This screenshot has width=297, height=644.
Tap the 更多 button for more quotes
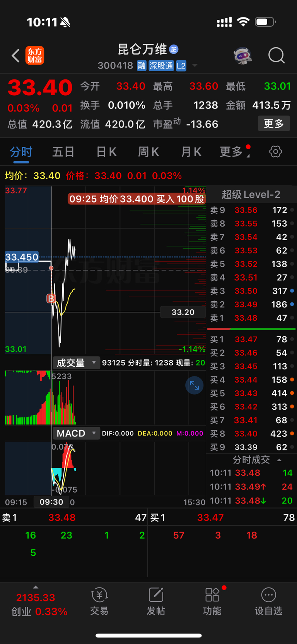click(x=274, y=124)
